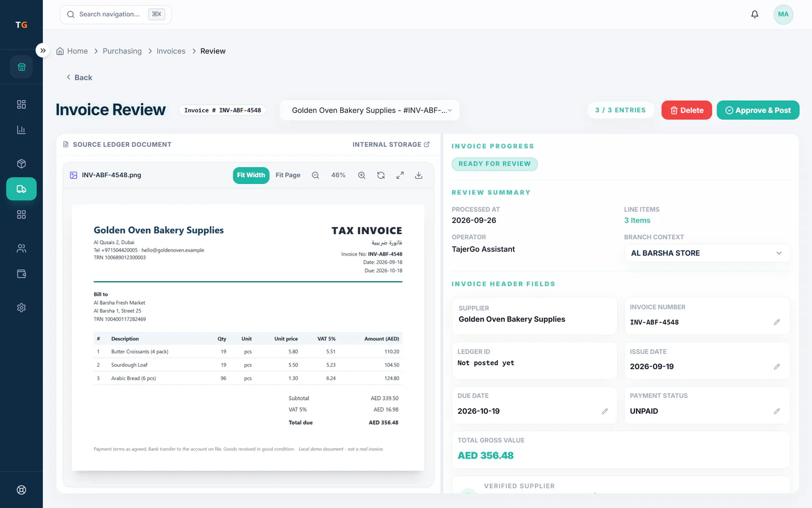Open the box inventory sidebar icon
This screenshot has width=812, height=508.
coord(21,164)
